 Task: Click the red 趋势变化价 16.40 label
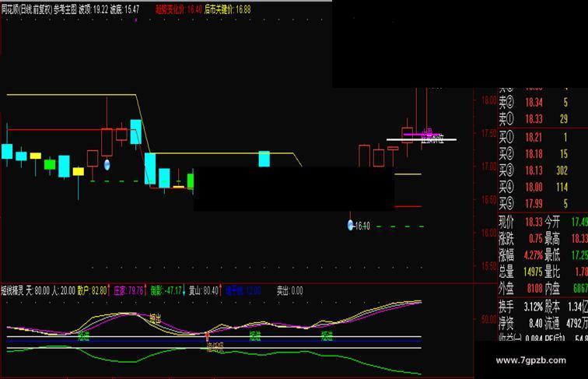coord(179,9)
